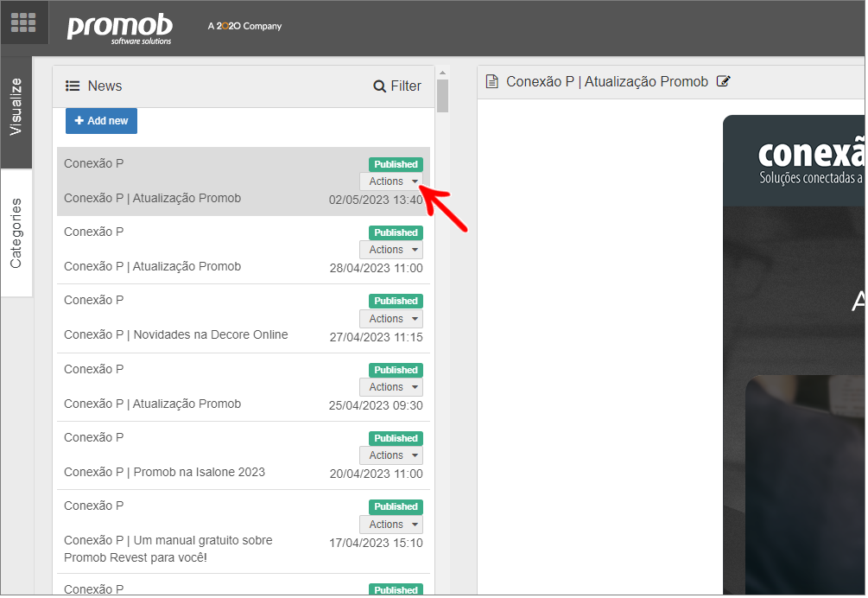
Task: Click the Filter magnifier icon
Action: (x=379, y=86)
